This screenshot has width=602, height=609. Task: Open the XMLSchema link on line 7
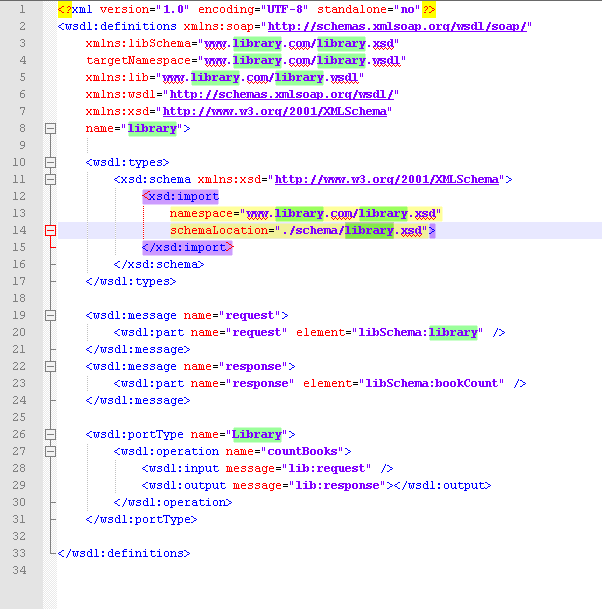[275, 111]
